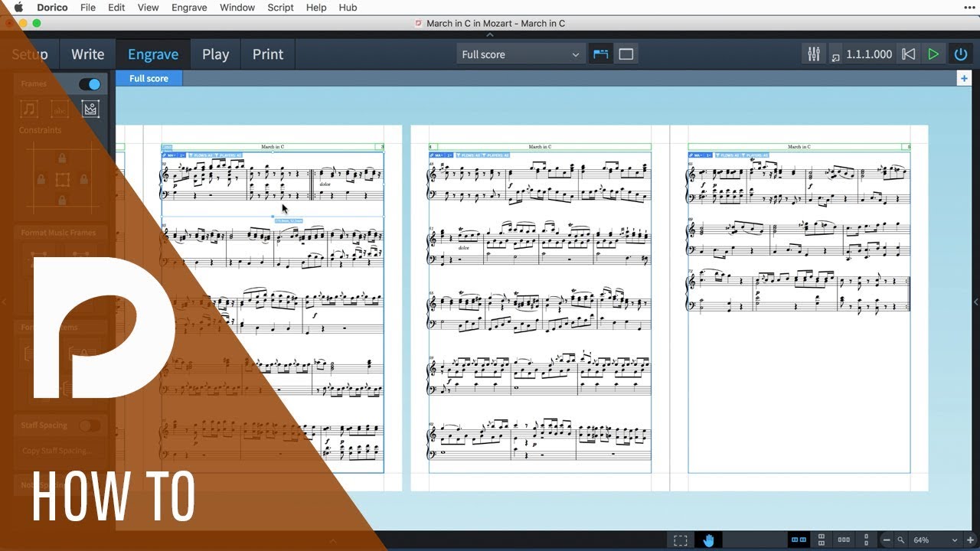Choose the single pages horizontally arrangement

[844, 540]
